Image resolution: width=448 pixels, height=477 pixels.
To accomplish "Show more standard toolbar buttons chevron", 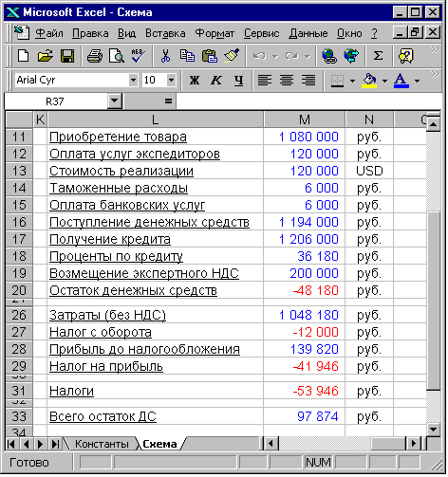I will pos(435,49).
